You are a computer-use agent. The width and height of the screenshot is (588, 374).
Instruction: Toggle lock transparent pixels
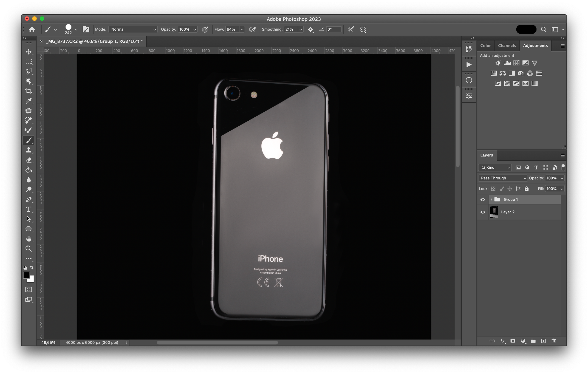click(493, 189)
